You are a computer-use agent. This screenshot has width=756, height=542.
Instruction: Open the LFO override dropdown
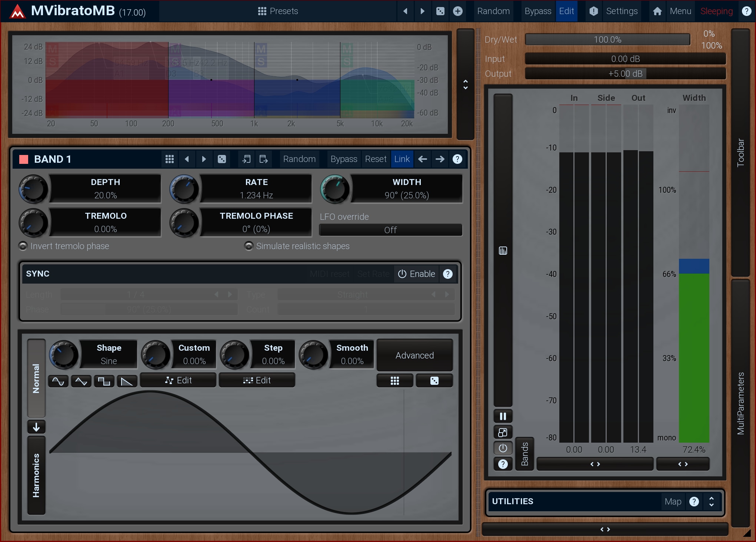click(x=390, y=230)
